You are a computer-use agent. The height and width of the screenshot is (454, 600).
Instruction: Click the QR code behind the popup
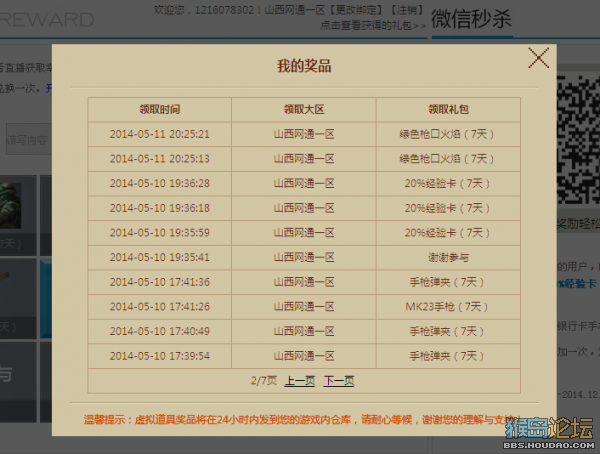pyautogui.click(x=578, y=139)
